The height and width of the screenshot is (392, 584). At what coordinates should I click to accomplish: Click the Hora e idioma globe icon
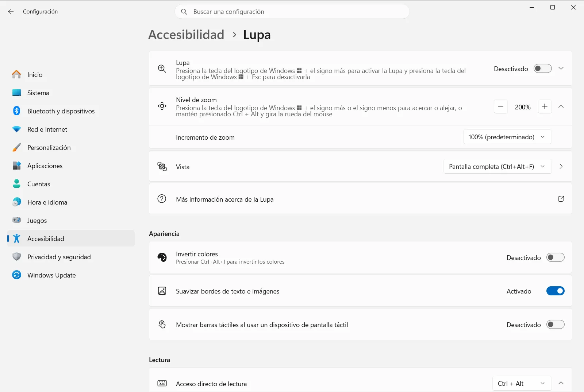(16, 202)
